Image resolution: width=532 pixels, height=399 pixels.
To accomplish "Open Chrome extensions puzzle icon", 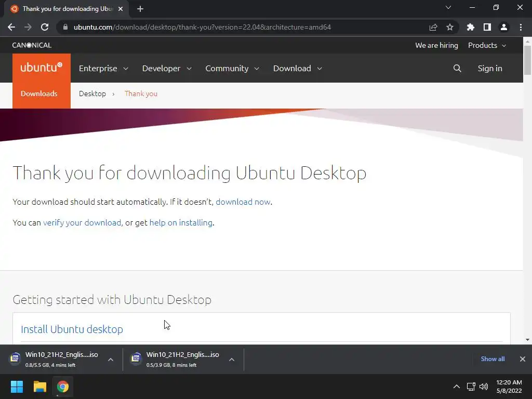I will (470, 27).
